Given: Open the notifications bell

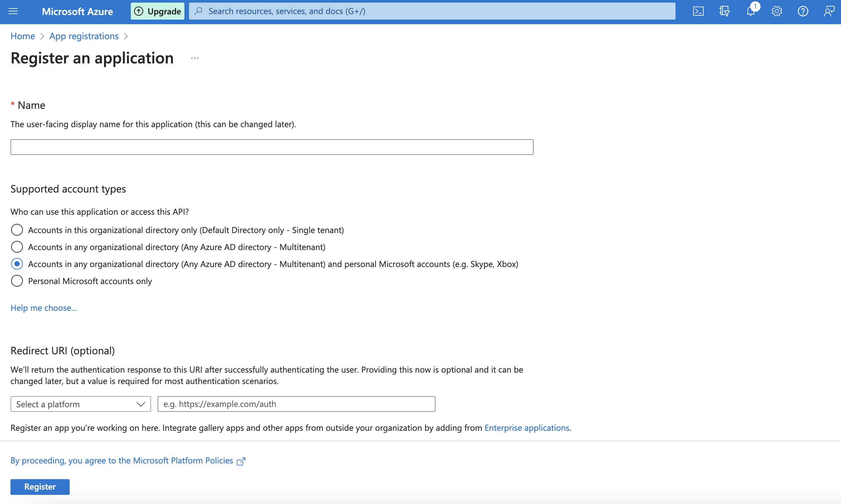Looking at the screenshot, I should pos(750,11).
